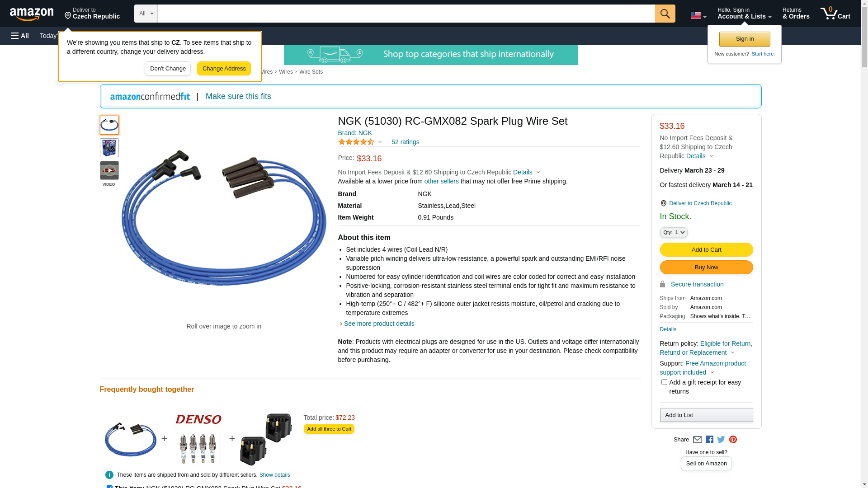Open the 52 ratings link
The width and height of the screenshot is (868, 488).
(405, 142)
